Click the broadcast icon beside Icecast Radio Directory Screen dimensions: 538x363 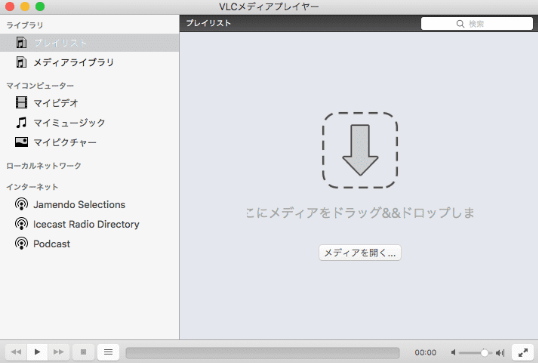[21, 224]
